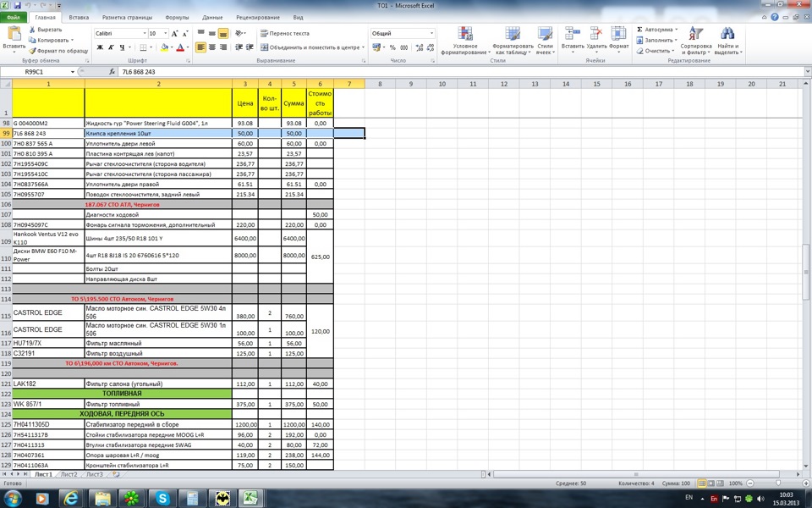Open the Clear (Очистить) dropdown
This screenshot has height=508, width=812.
656,51
